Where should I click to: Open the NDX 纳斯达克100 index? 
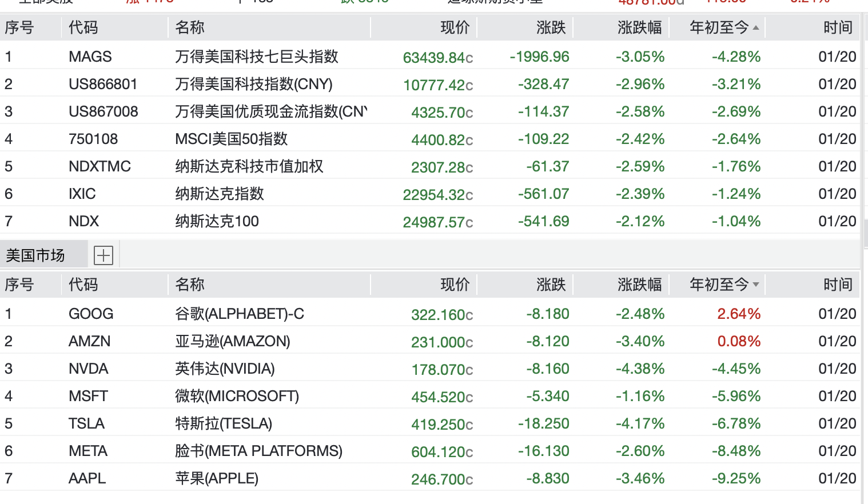217,221
